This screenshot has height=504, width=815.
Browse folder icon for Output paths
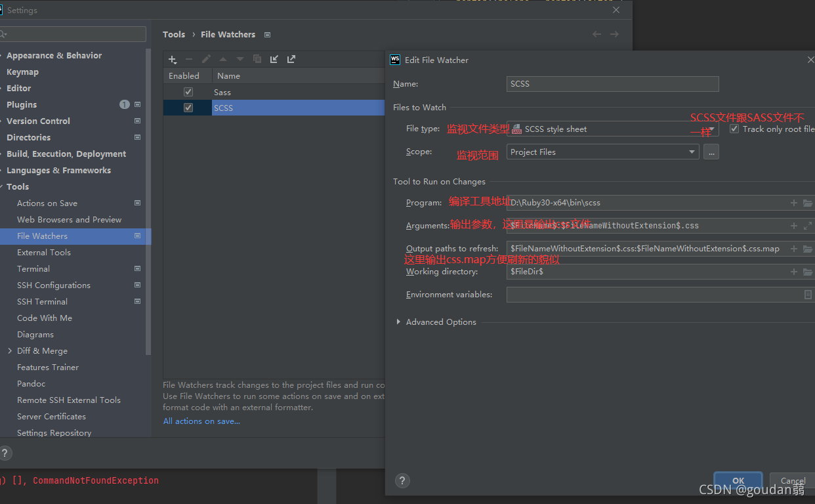(808, 249)
